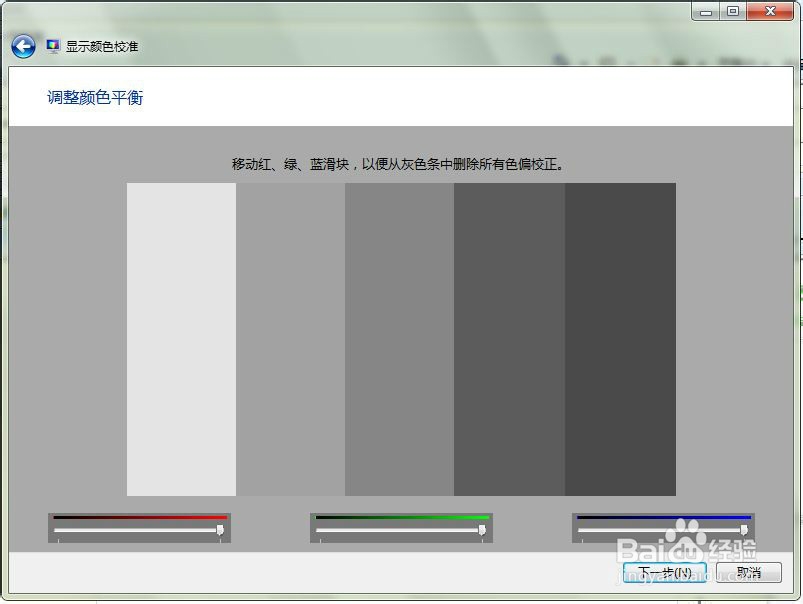
Task: Close the color calibration window
Action: pos(770,11)
